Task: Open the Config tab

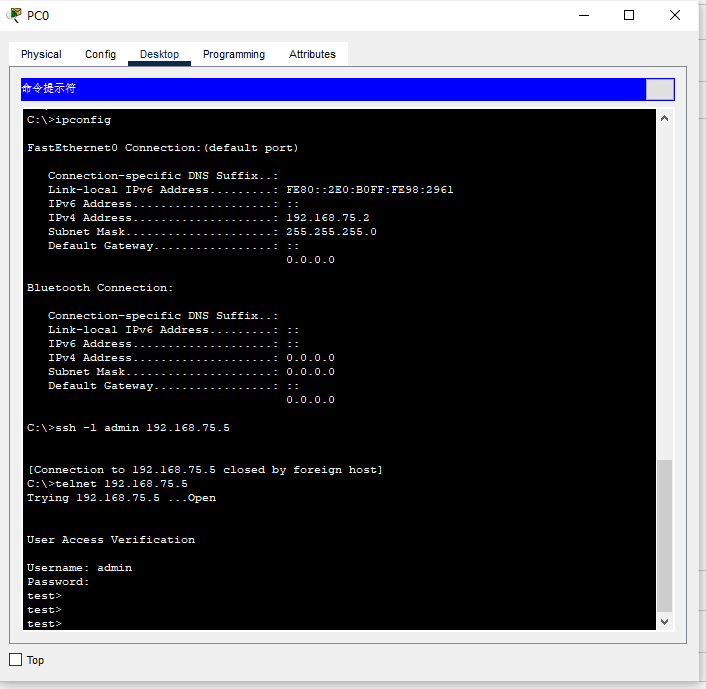Action: point(100,54)
